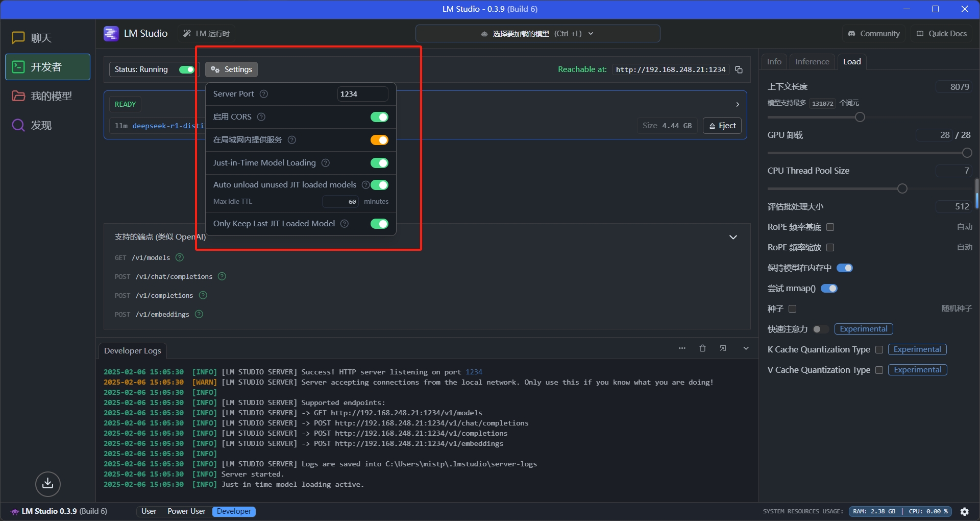
Task: Toggle Only Keep Last JIT Loaded Model
Action: 379,224
